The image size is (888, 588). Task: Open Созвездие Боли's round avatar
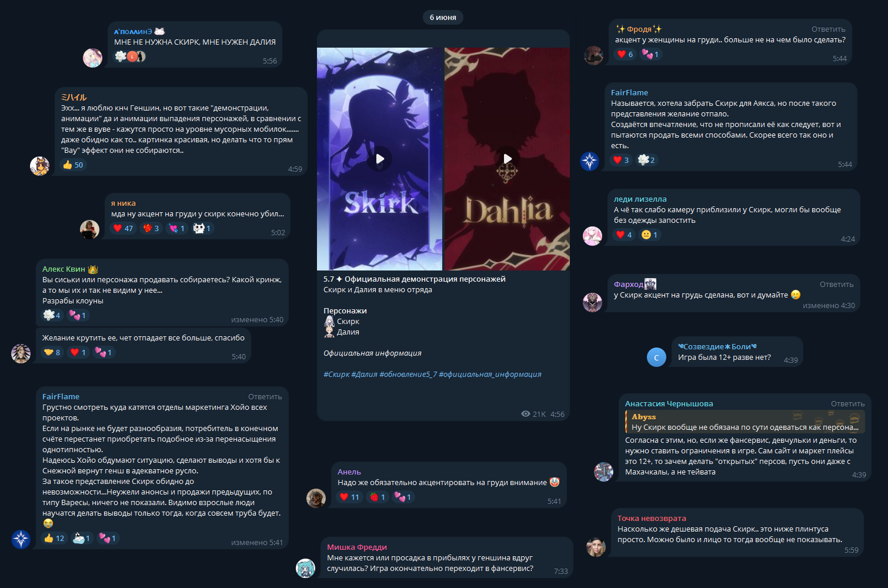coord(656,357)
